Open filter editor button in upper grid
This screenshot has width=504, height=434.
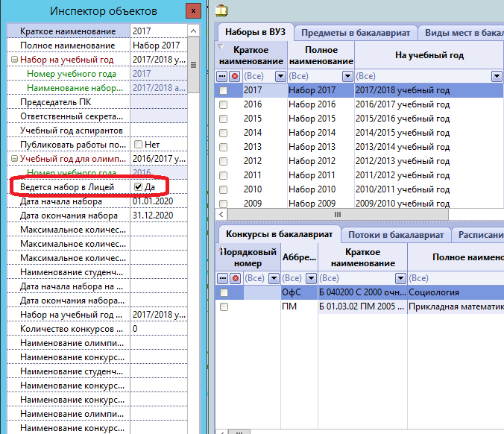coord(221,77)
